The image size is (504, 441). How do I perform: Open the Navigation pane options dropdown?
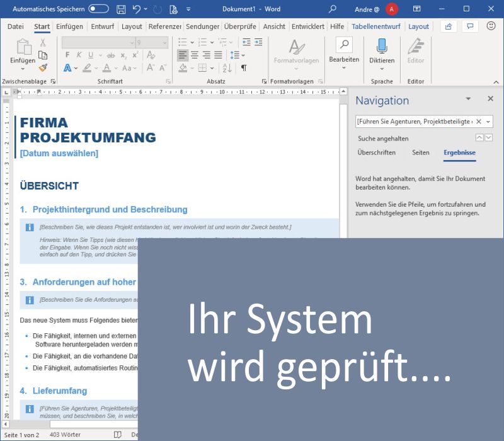point(467,99)
